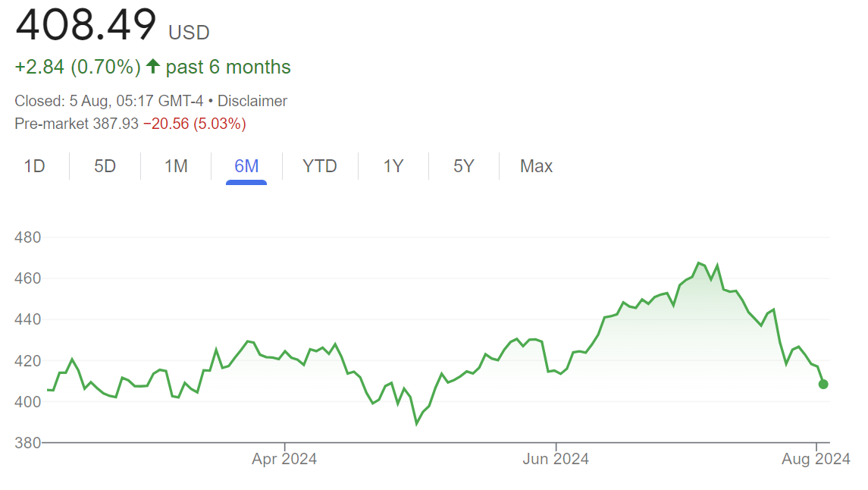Viewport: 868px width, 490px height.
Task: Click the 480 y-axis label
Action: coord(28,237)
